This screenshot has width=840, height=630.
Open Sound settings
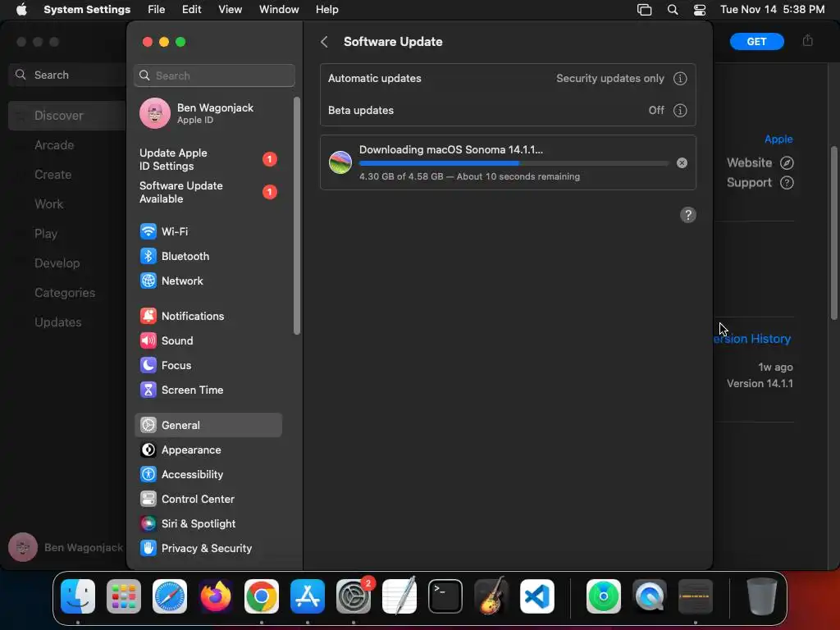tap(208, 340)
